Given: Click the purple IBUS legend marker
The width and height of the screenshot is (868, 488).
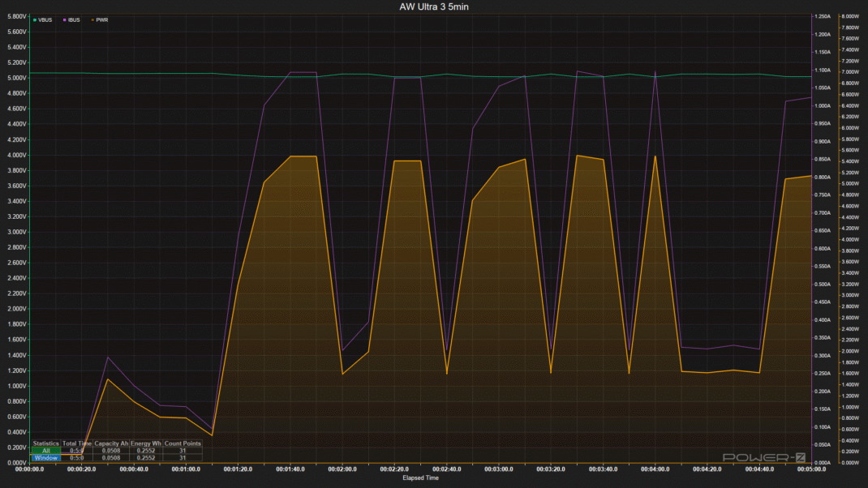Looking at the screenshot, I should click(x=65, y=20).
